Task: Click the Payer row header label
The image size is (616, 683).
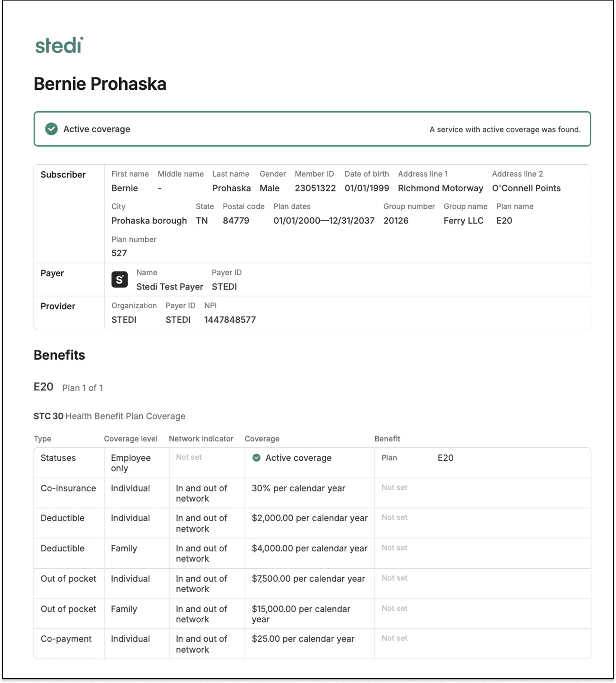Action: tap(52, 273)
